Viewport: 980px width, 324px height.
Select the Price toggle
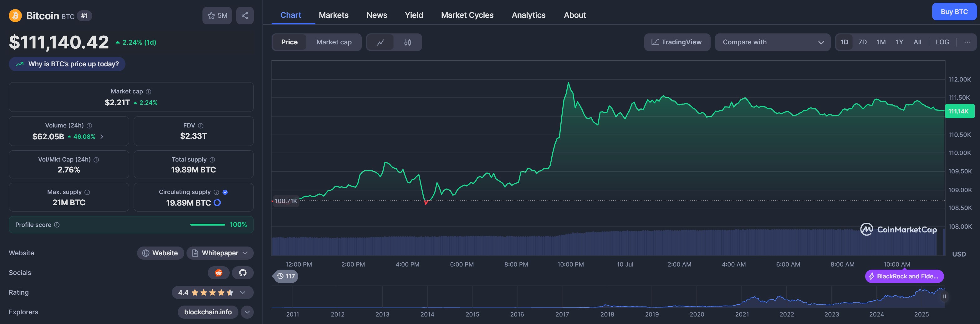click(x=289, y=42)
